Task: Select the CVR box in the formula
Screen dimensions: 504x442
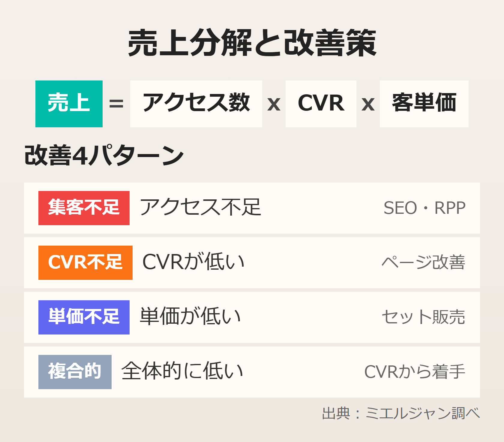Action: pyautogui.click(x=321, y=104)
